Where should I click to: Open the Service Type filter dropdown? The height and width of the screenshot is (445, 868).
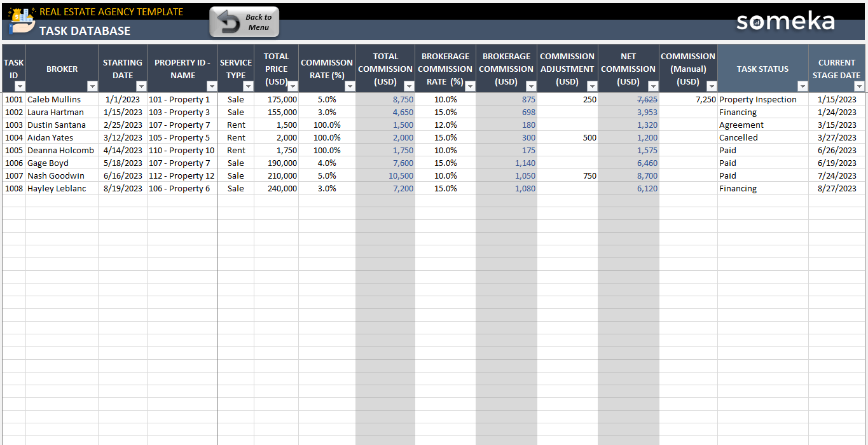248,86
